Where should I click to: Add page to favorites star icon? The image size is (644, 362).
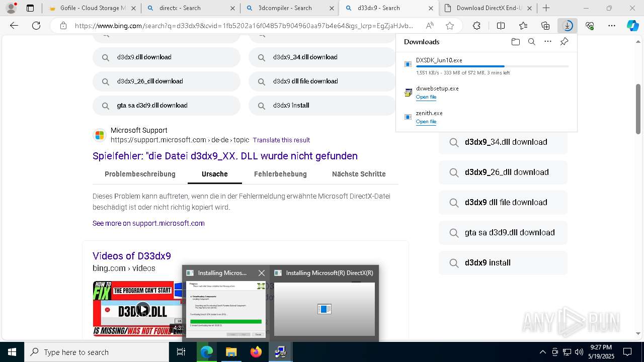pos(450,26)
